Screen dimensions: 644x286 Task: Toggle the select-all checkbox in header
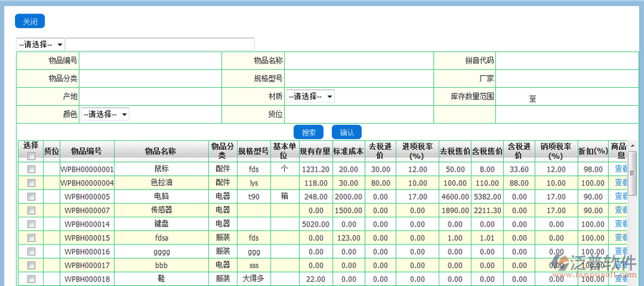(x=31, y=156)
